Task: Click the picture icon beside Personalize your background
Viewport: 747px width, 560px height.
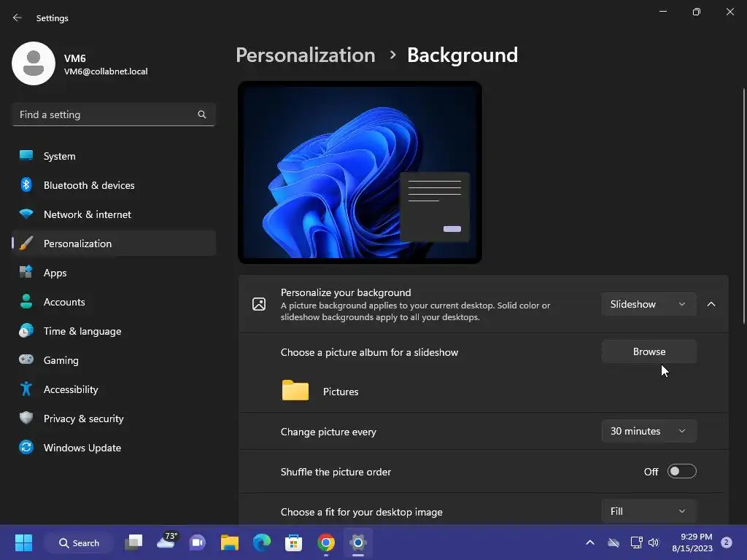Action: tap(259, 304)
